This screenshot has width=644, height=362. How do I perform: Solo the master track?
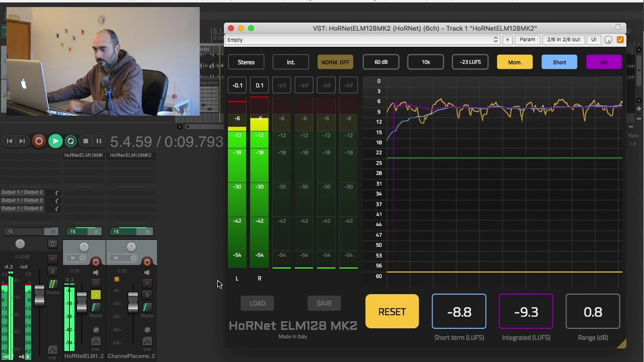pos(52,271)
